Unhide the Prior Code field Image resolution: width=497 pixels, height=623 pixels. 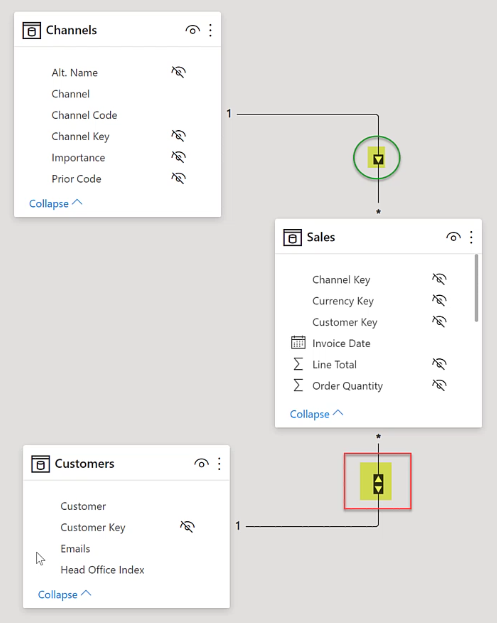point(178,178)
